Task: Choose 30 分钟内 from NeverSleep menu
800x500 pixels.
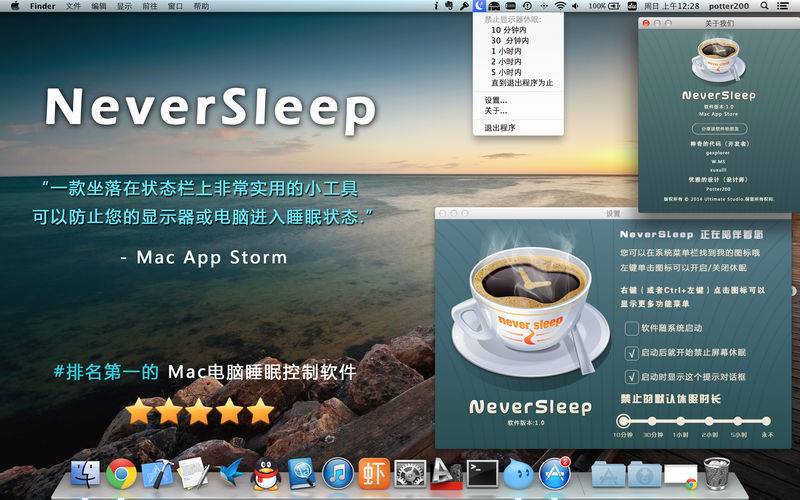Action: click(x=518, y=40)
